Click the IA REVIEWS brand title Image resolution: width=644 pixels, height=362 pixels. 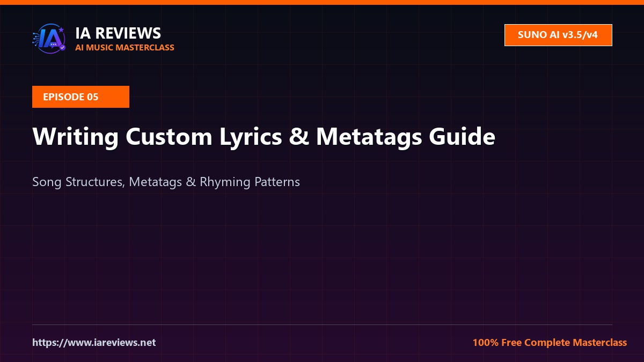click(x=118, y=33)
